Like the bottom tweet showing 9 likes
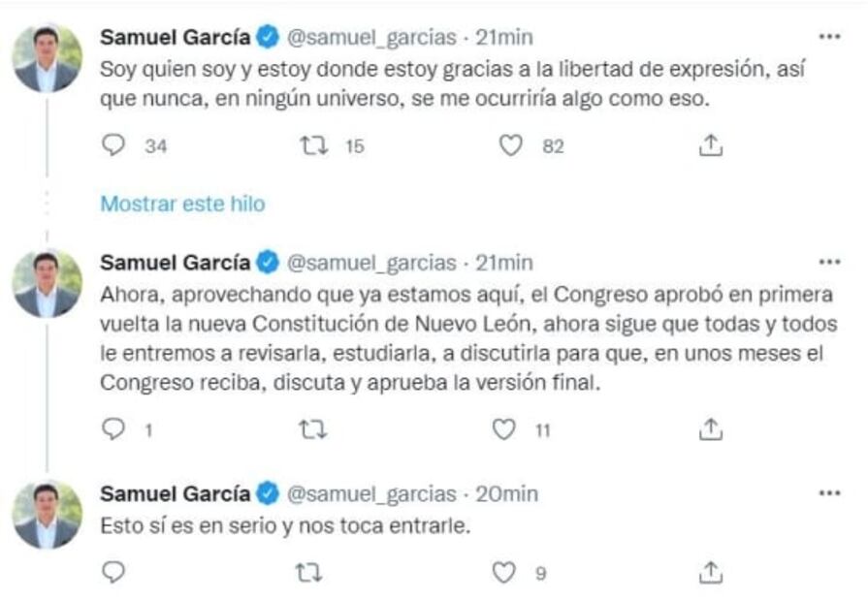The image size is (868, 601). (x=501, y=572)
